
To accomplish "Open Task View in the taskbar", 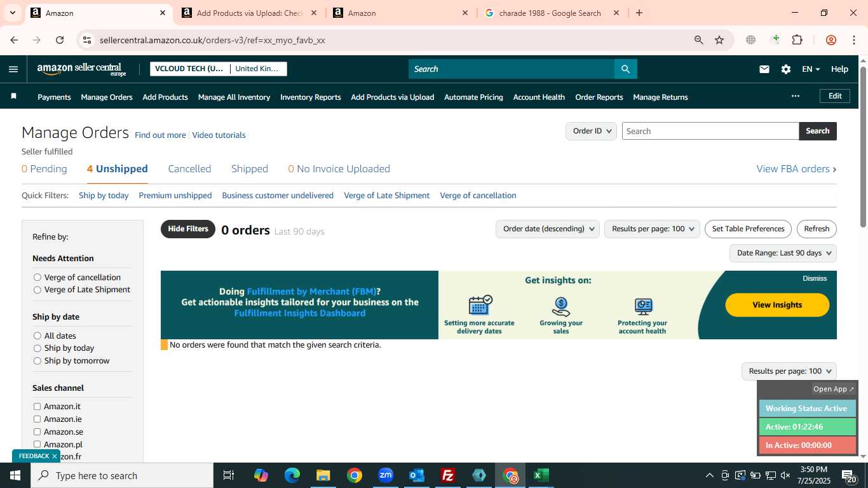I will click(229, 475).
